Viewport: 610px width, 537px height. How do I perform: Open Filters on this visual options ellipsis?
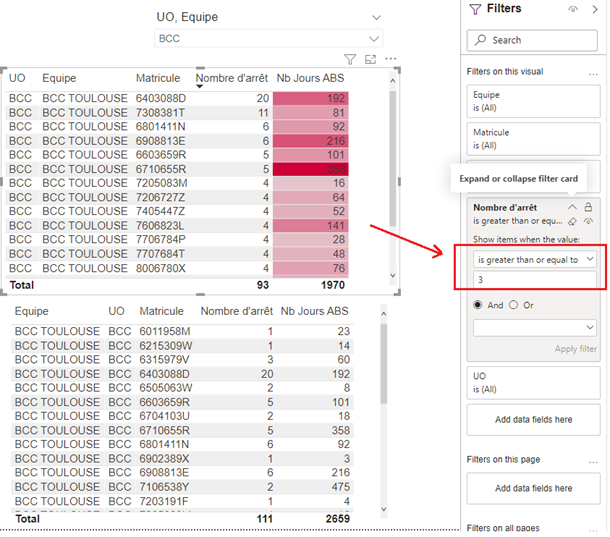pyautogui.click(x=593, y=74)
